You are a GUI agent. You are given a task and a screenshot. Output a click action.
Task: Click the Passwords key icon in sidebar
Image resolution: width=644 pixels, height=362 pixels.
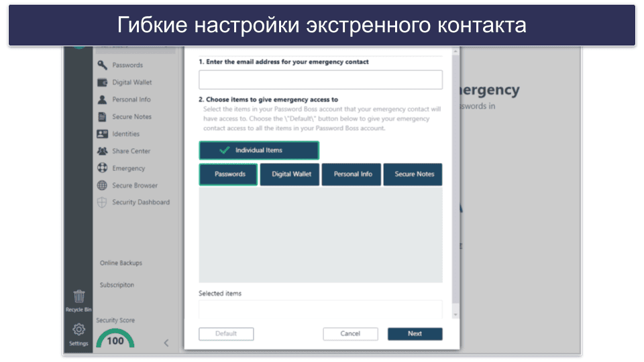tap(102, 65)
